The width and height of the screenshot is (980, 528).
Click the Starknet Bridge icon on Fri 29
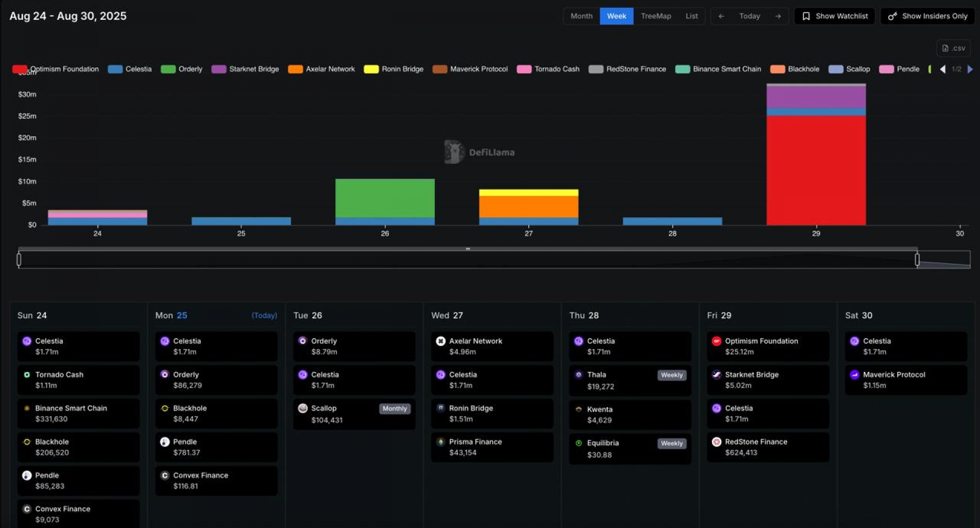point(716,375)
